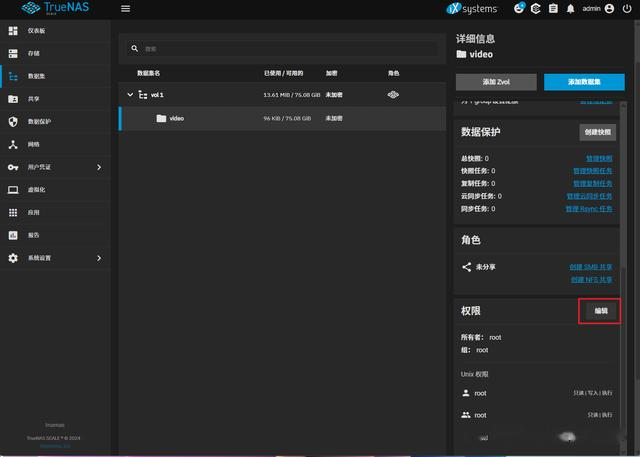The image size is (640, 457).
Task: Open the 仪表板 dashboard icon in sidebar
Action: coord(13,31)
